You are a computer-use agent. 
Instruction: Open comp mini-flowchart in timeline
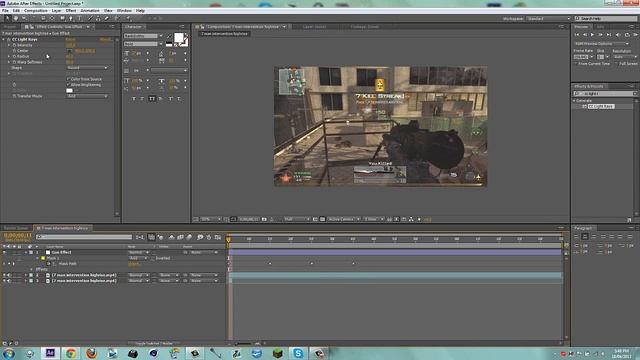click(x=140, y=237)
